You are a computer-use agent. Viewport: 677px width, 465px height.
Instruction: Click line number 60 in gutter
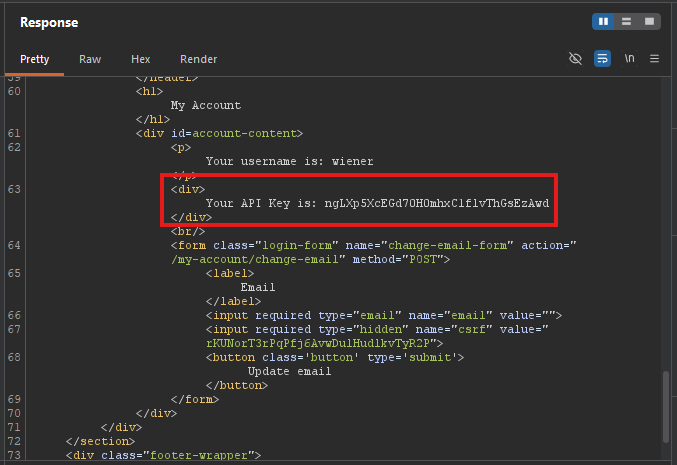tap(14, 92)
